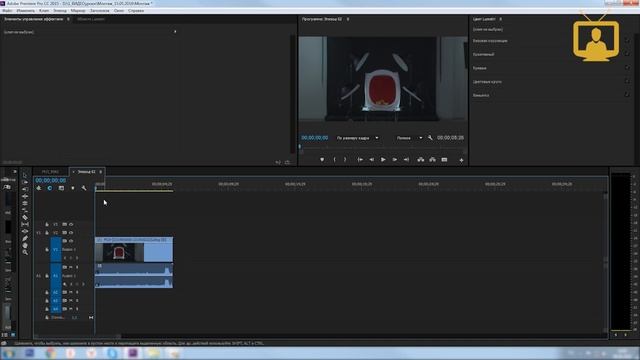Go to In point in Program monitor
This screenshot has width=640, height=360.
360,160
